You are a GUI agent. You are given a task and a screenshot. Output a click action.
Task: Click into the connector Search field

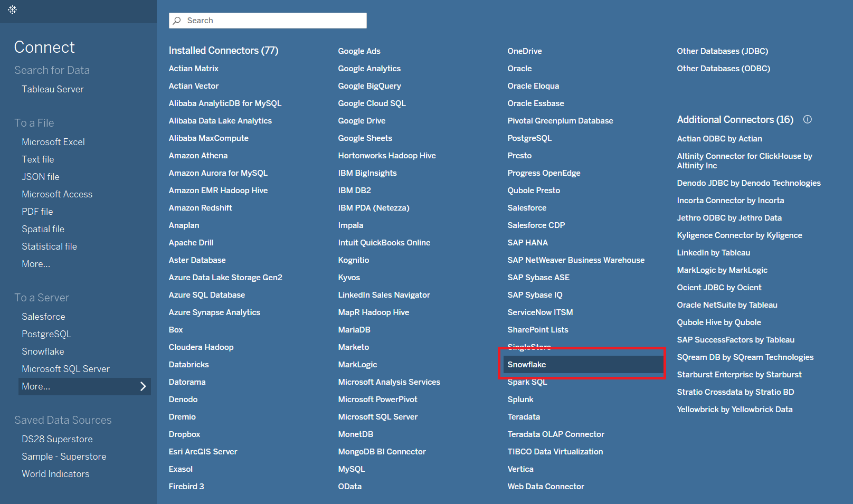click(268, 21)
